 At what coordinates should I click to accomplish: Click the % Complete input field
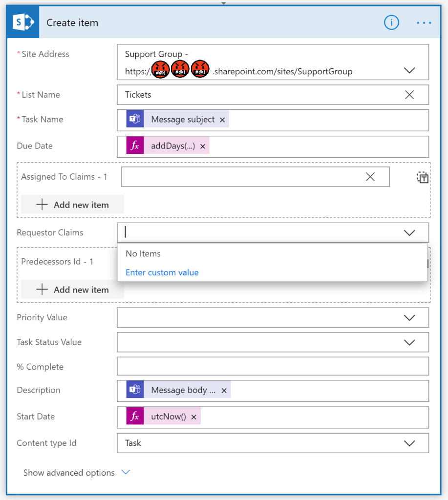point(273,366)
